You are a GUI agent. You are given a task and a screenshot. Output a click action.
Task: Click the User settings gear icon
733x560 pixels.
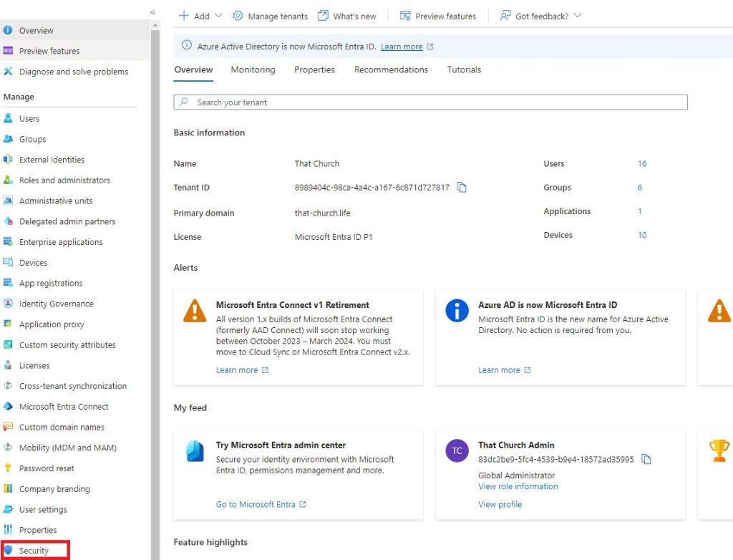(8, 509)
